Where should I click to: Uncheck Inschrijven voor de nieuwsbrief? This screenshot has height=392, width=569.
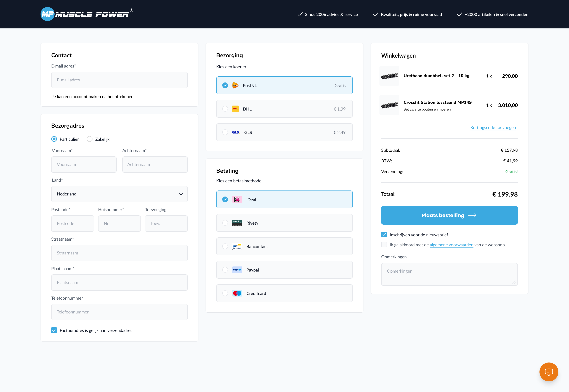pos(384,235)
